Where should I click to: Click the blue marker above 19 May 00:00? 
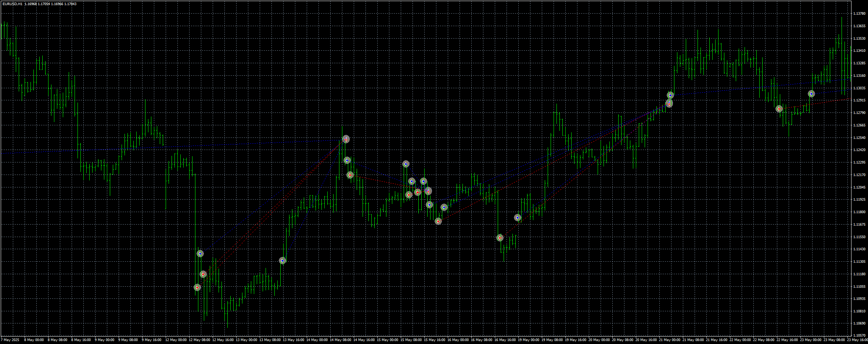point(518,218)
